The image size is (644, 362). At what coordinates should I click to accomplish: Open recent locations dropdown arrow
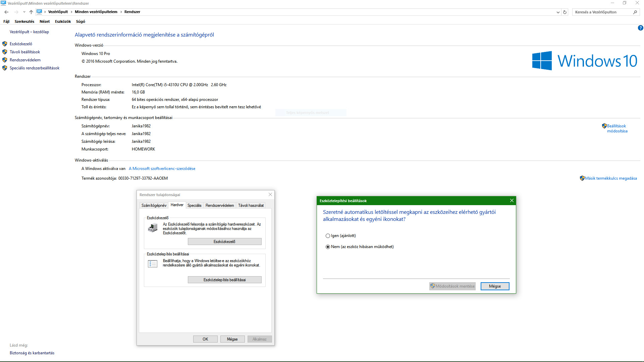pyautogui.click(x=24, y=12)
